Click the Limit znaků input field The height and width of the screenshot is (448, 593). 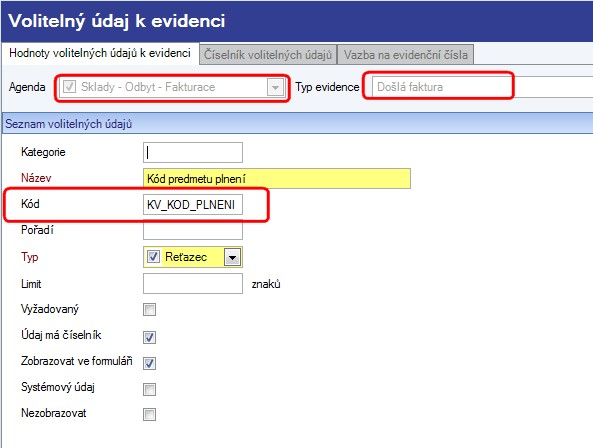(193, 283)
